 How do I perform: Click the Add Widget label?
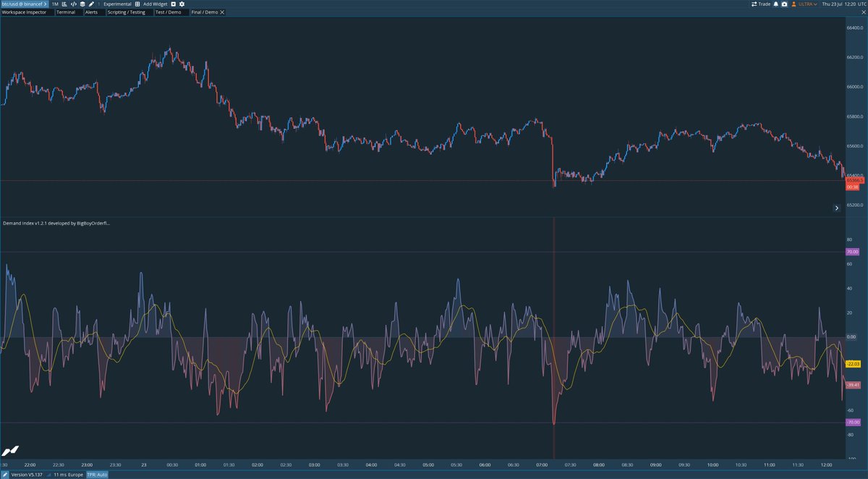point(156,4)
